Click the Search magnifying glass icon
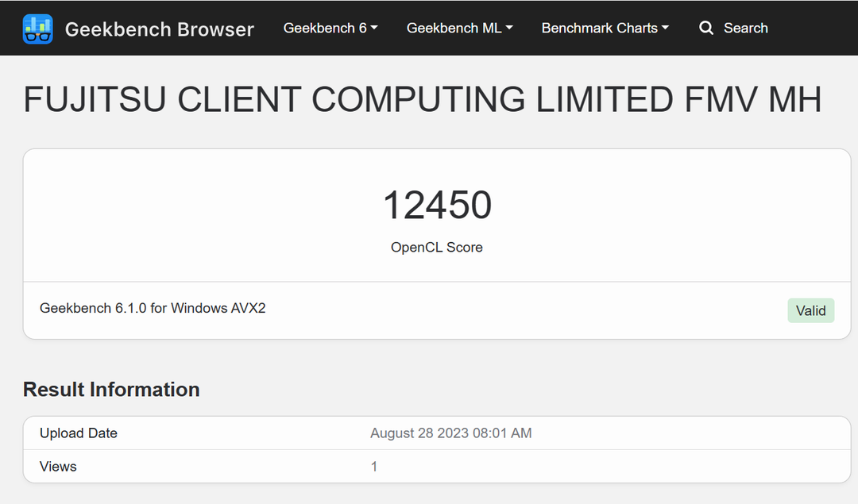 click(x=705, y=29)
